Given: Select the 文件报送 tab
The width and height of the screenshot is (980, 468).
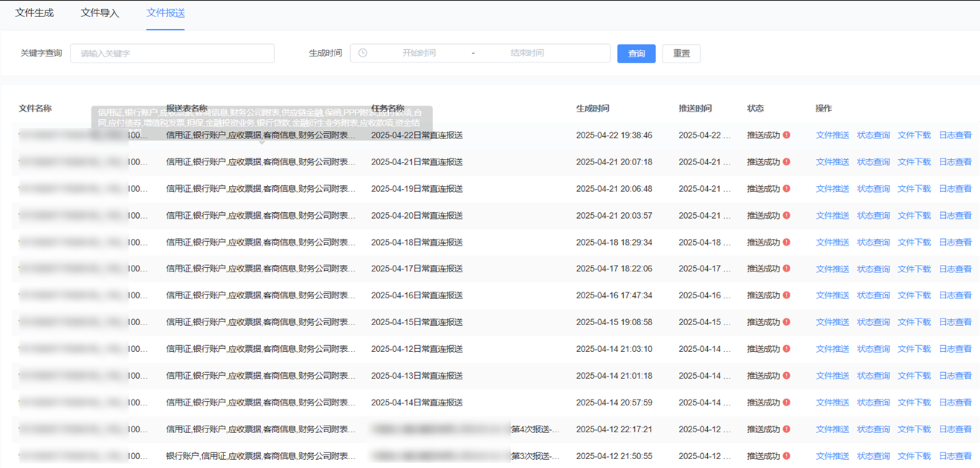Looking at the screenshot, I should point(165,13).
